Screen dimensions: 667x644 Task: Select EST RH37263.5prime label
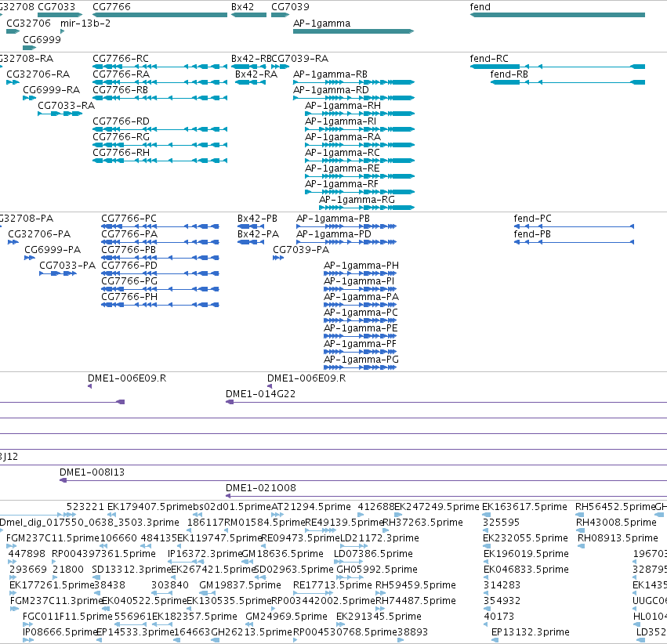click(x=422, y=523)
